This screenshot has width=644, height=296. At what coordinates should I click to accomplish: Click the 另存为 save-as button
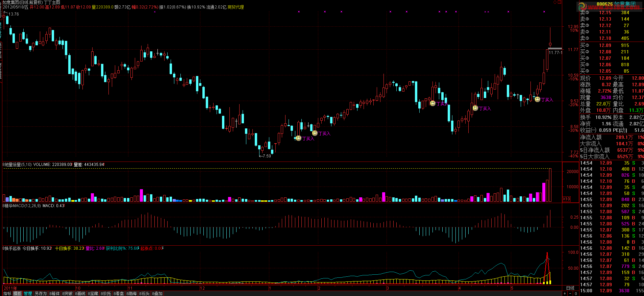[41, 294]
